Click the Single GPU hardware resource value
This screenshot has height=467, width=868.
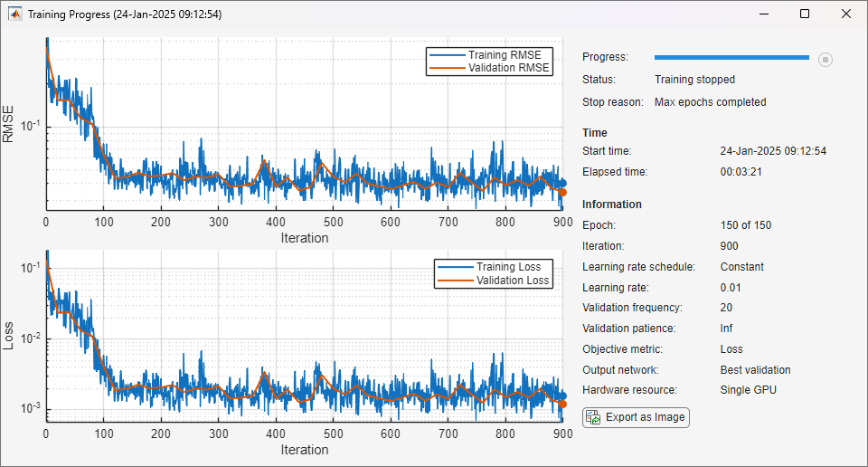pos(748,390)
